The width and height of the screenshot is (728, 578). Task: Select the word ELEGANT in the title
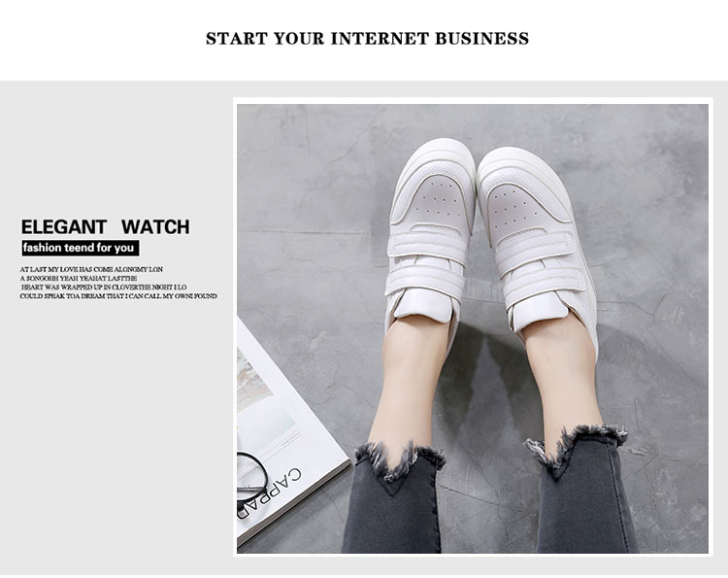[64, 227]
